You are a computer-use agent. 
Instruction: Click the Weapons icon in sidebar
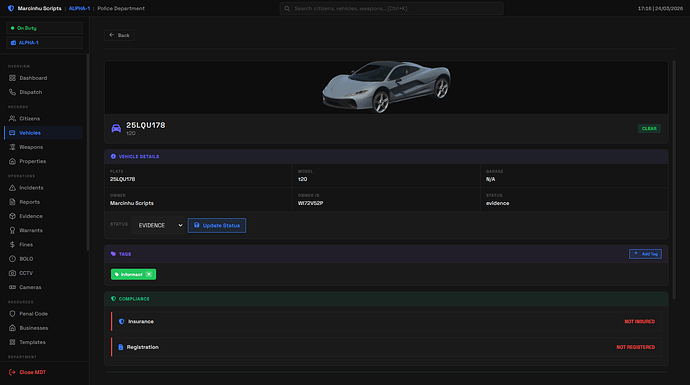click(x=12, y=147)
